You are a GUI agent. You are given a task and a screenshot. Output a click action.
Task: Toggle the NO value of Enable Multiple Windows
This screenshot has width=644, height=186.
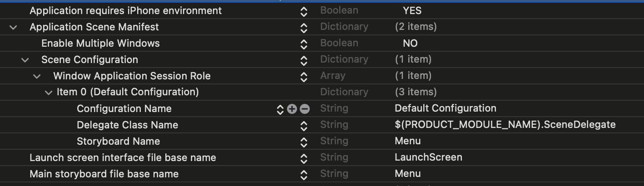(x=410, y=44)
